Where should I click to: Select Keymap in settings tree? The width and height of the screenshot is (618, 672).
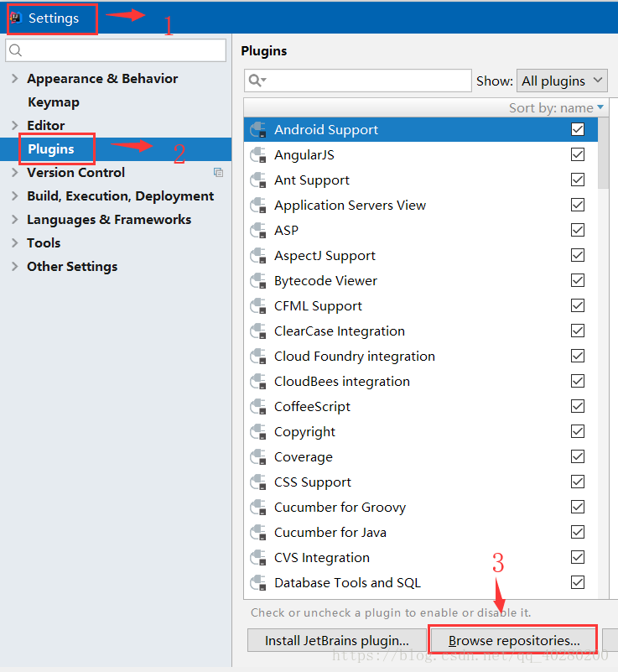coord(54,102)
